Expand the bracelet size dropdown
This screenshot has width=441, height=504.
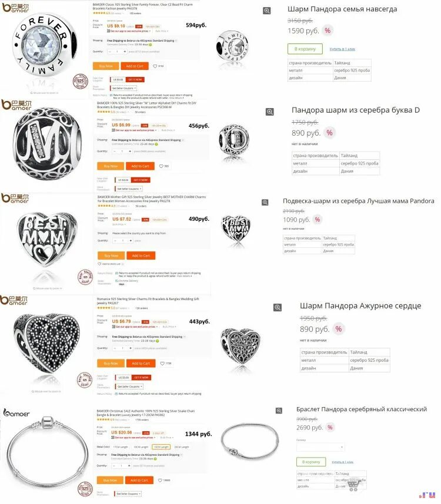coord(320,447)
